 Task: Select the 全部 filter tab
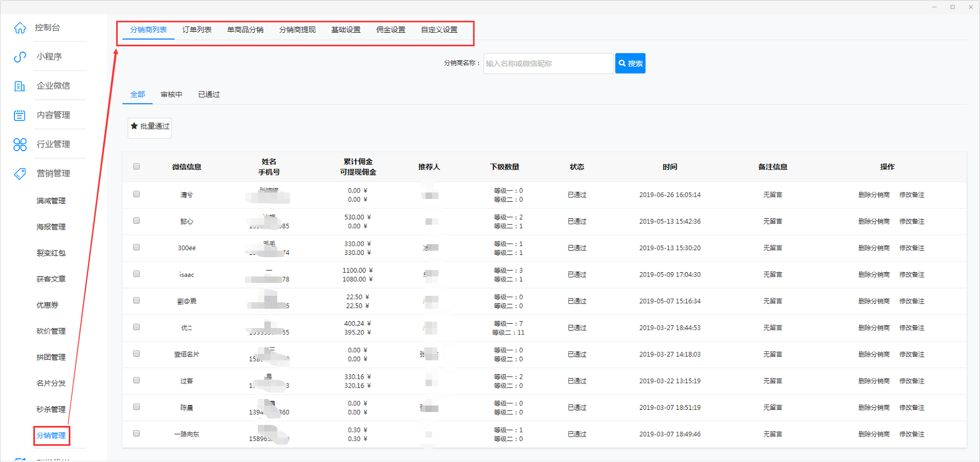click(138, 94)
